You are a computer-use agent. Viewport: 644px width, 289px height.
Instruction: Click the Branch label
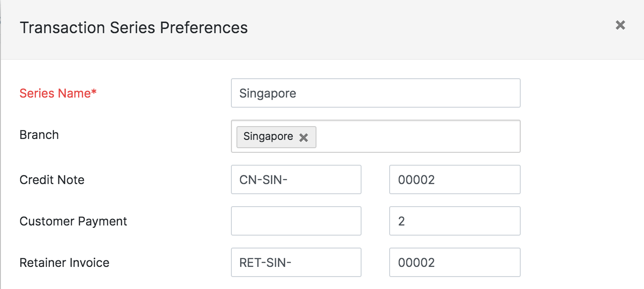39,135
